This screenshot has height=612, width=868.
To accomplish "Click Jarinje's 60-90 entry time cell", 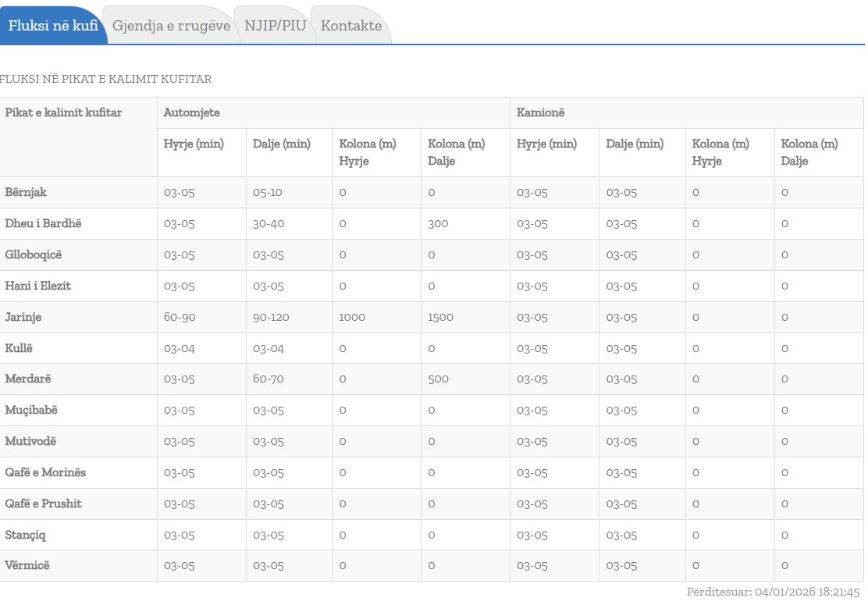I will pos(179,318).
